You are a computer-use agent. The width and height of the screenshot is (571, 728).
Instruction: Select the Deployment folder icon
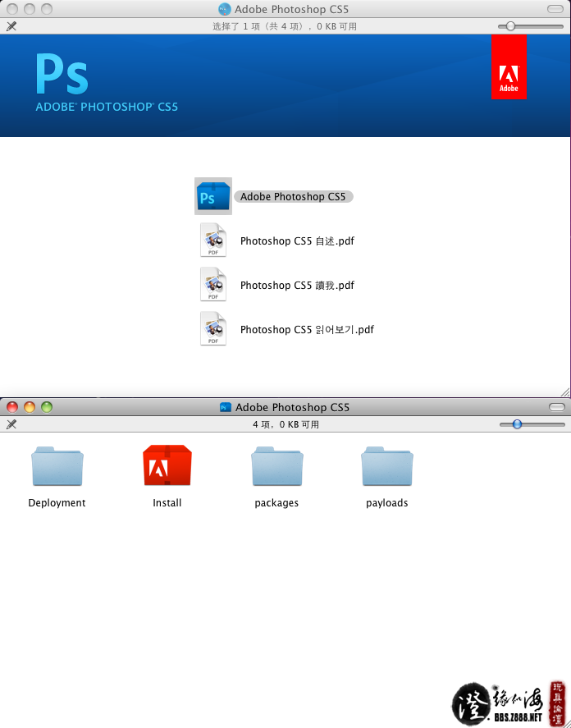tap(57, 466)
